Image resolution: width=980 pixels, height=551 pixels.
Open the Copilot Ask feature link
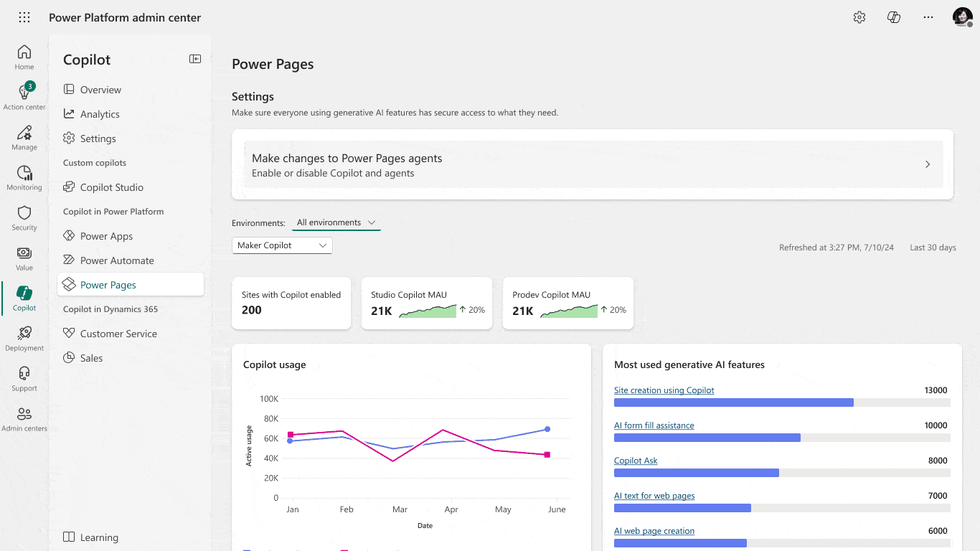[x=636, y=460]
